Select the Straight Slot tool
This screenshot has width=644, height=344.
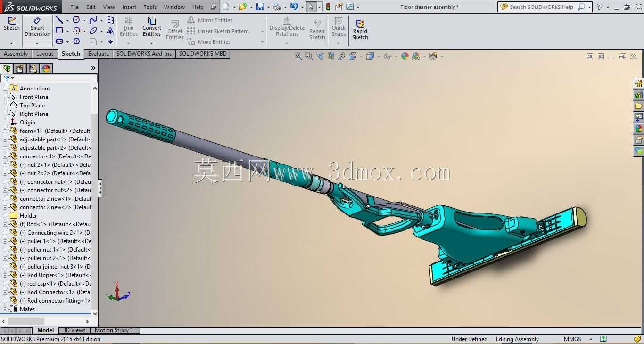59,41
